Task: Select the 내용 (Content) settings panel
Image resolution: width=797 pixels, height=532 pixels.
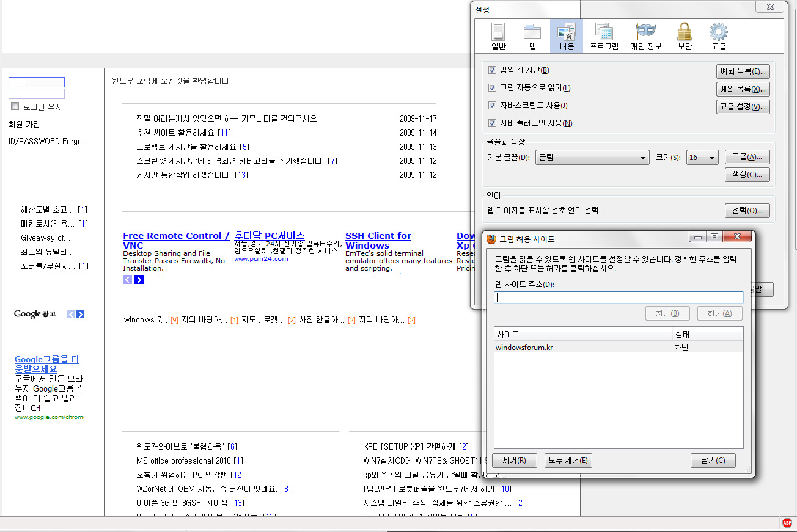Action: tap(567, 36)
